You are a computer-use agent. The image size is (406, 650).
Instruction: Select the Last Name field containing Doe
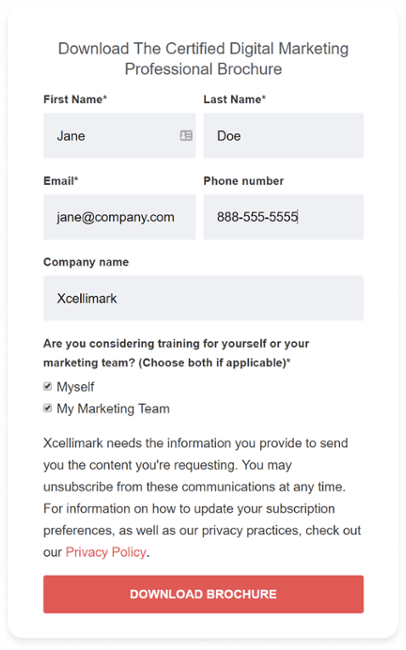(x=283, y=136)
